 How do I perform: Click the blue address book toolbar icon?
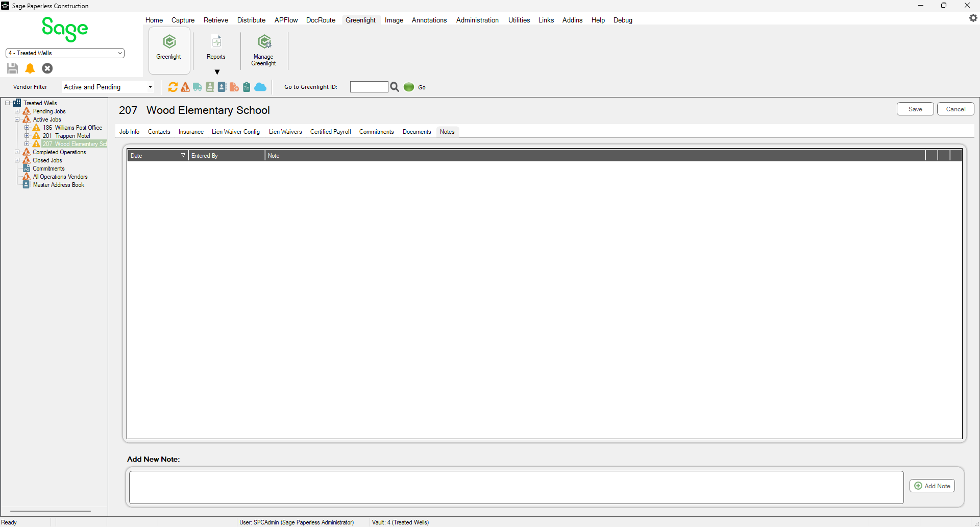(222, 87)
